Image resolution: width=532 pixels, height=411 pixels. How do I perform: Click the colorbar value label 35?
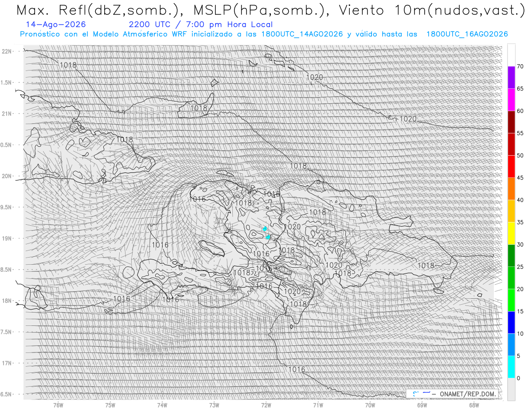[x=520, y=222]
